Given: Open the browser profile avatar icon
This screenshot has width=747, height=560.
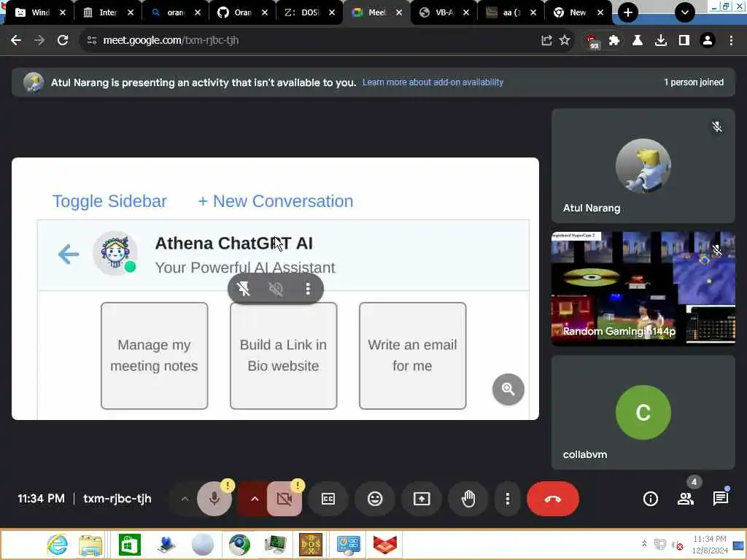Looking at the screenshot, I should point(708,40).
